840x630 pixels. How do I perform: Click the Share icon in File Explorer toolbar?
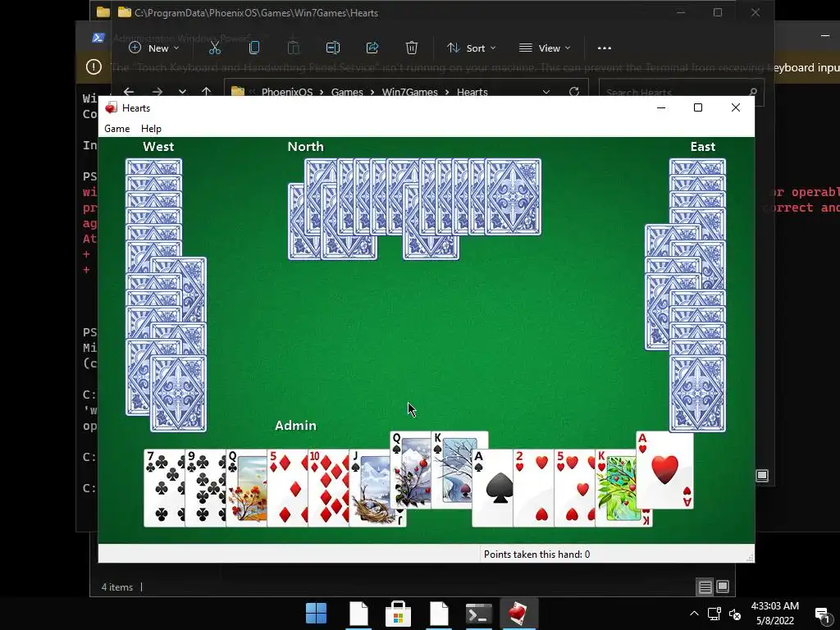click(372, 48)
